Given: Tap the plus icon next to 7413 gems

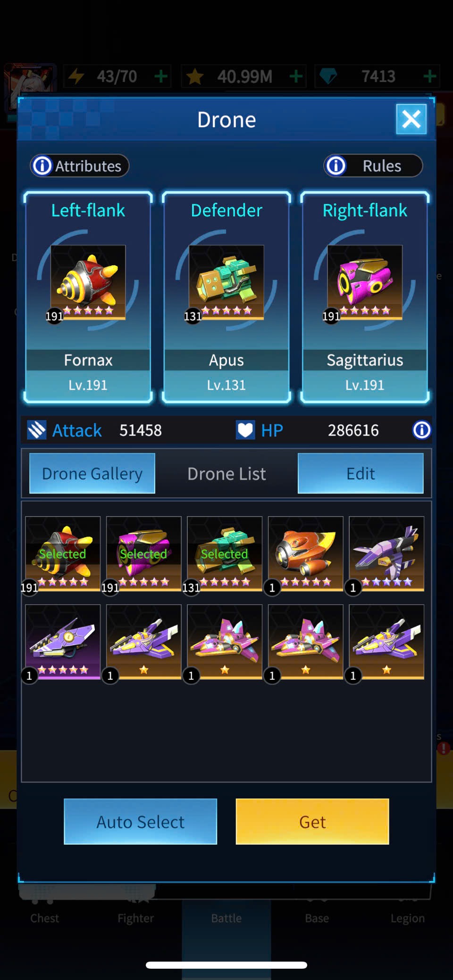Looking at the screenshot, I should point(429,76).
